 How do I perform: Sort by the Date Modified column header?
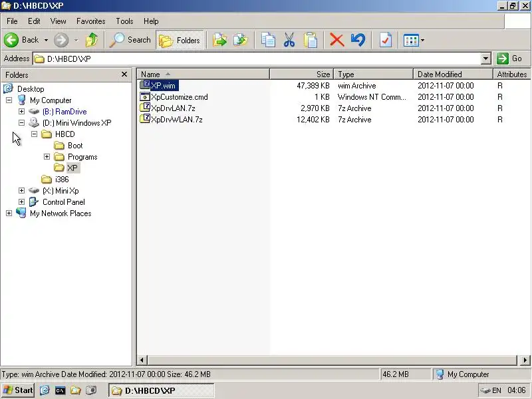454,74
